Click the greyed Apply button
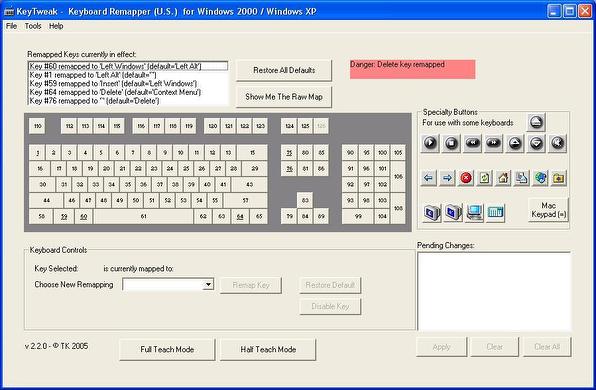Image resolution: width=596 pixels, height=390 pixels. click(x=441, y=347)
